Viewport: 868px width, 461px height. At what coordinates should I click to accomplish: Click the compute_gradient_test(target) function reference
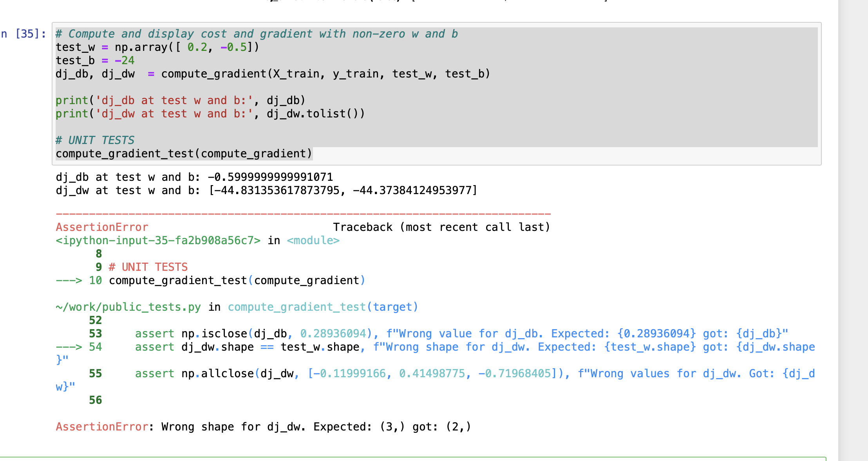click(x=323, y=307)
